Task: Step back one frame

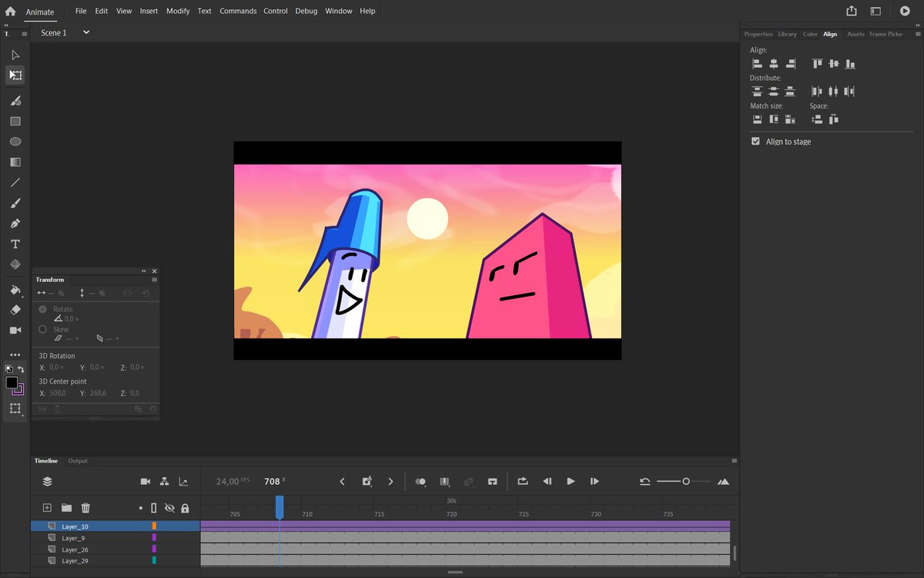Action: pos(547,481)
